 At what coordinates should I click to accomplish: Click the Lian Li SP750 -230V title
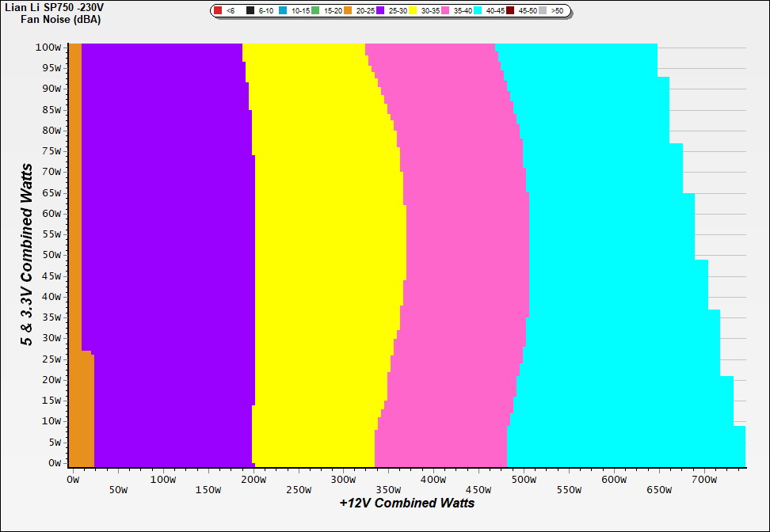point(53,6)
